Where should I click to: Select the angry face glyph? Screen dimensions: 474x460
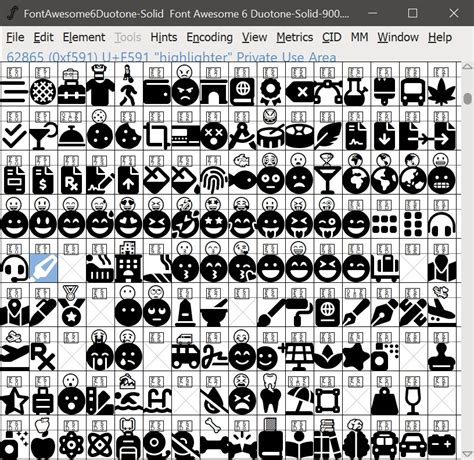[x=185, y=92]
